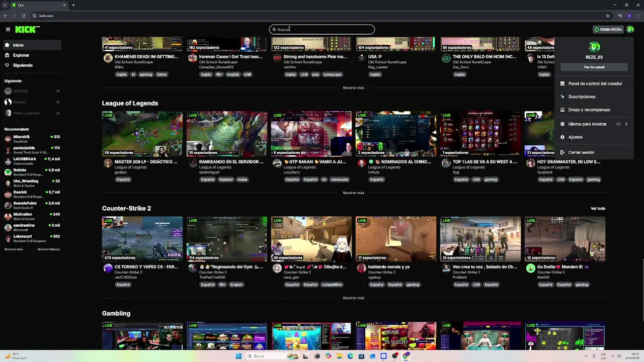
Task: Click godoto streamer avatar
Action: pyautogui.click(x=108, y=163)
